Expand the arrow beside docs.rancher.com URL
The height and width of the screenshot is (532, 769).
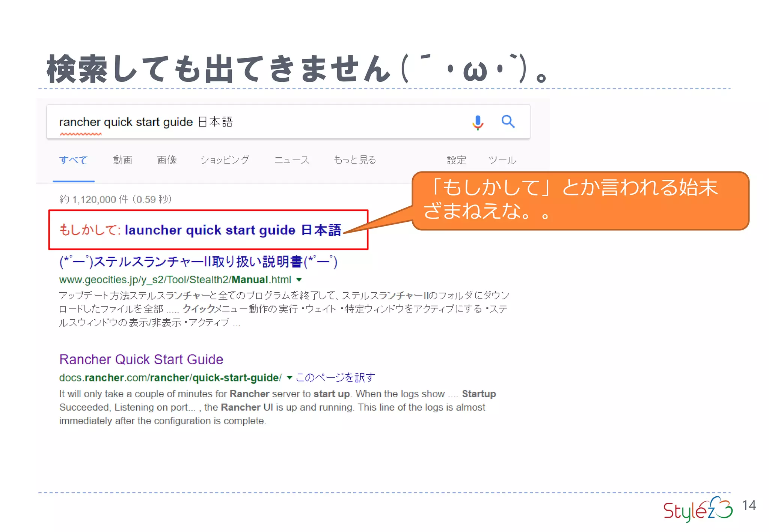[290, 377]
